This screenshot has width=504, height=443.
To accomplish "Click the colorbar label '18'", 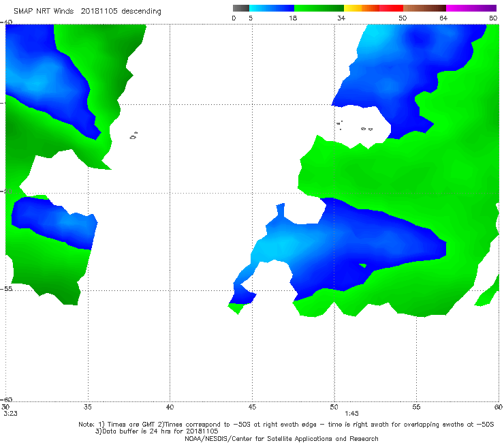I will (293, 18).
